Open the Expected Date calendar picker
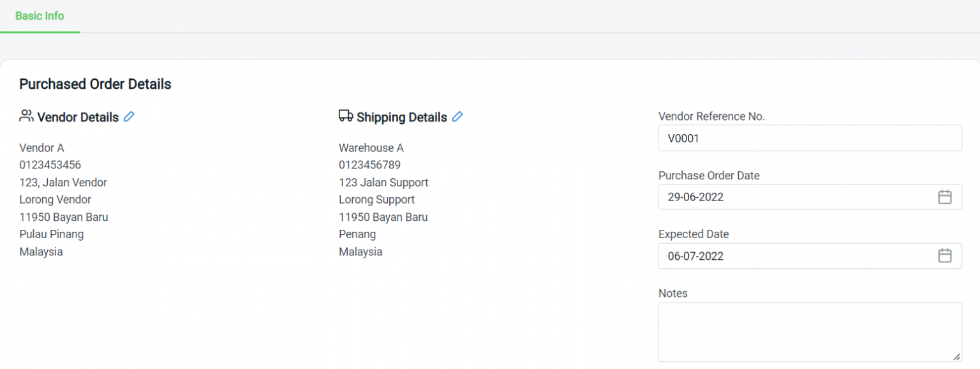 [945, 255]
